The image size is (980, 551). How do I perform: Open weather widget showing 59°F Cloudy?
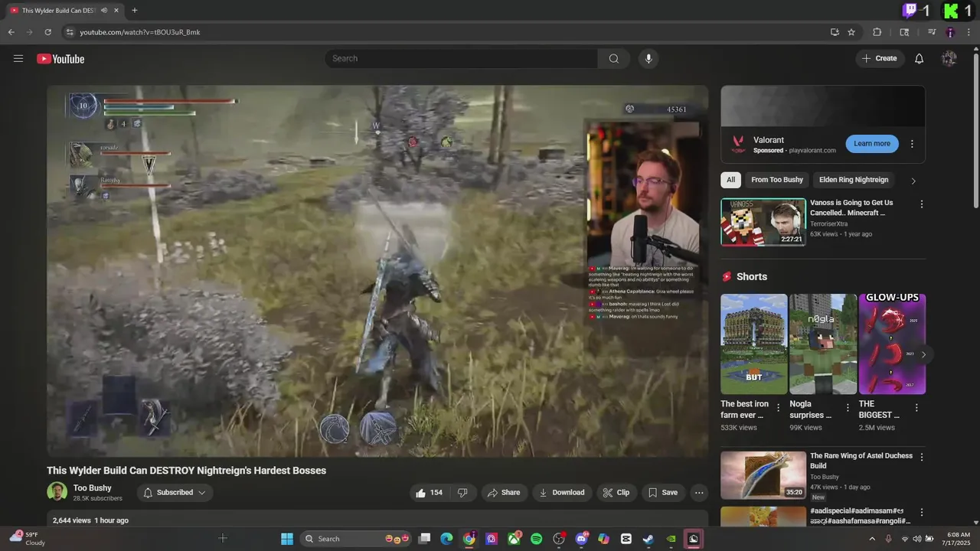(28, 539)
